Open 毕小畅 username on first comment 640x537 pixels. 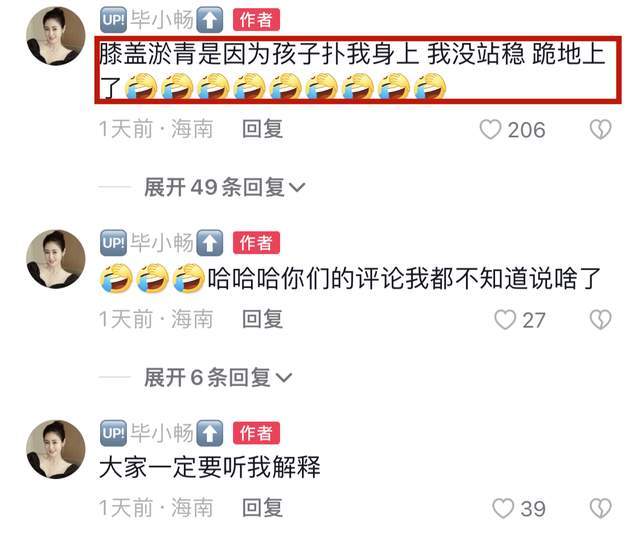tap(162, 20)
